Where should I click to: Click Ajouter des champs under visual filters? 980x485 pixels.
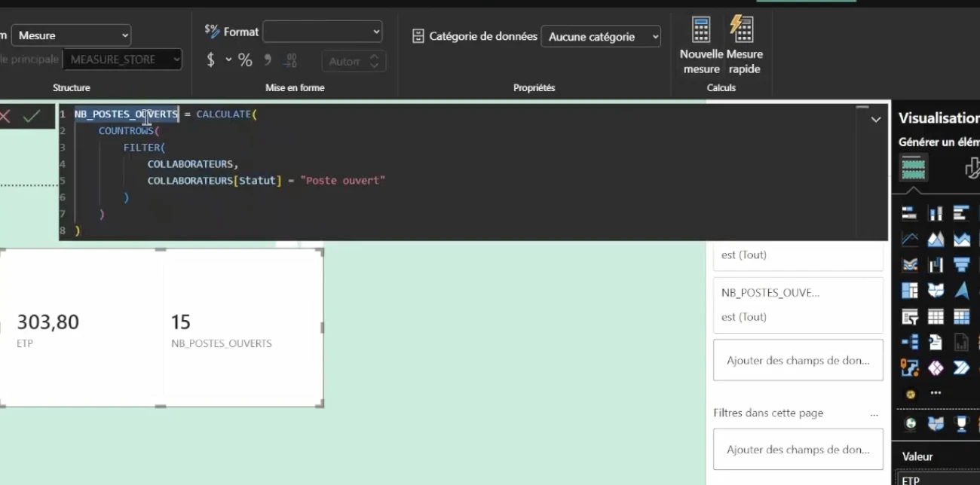click(798, 360)
